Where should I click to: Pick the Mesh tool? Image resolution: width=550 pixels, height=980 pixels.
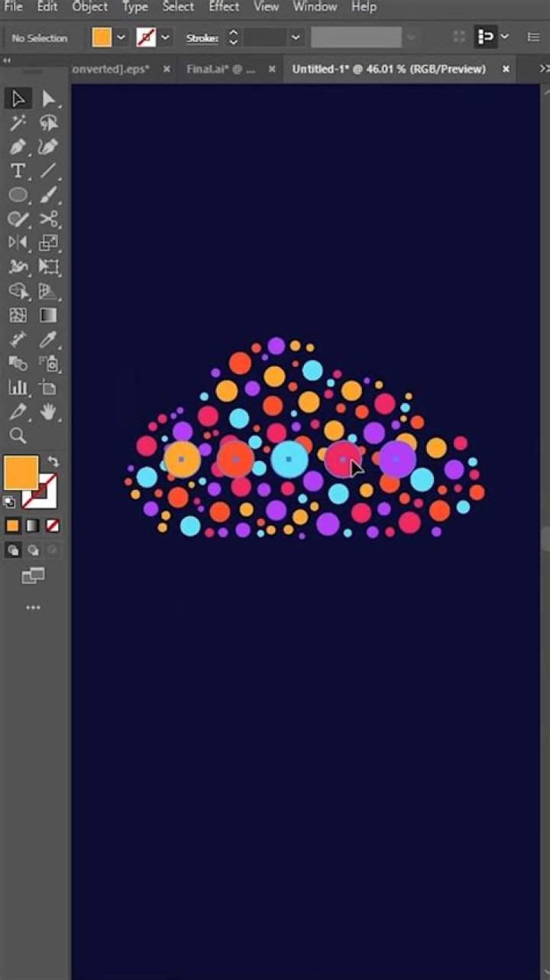click(18, 316)
